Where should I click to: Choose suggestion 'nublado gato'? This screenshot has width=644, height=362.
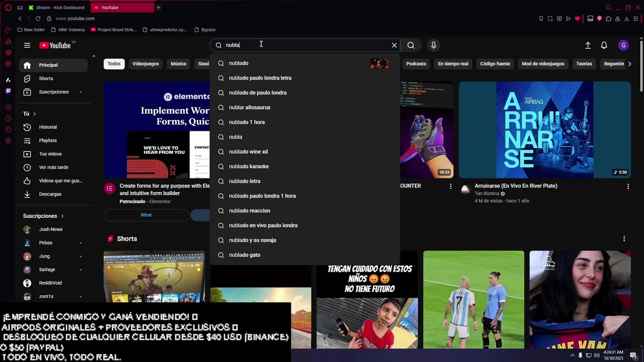(x=304, y=255)
